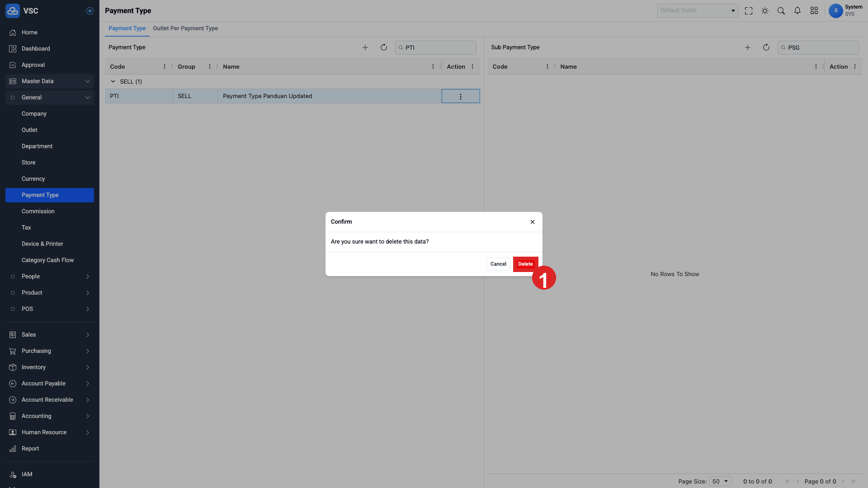Open Group column menu icon
Screen dimensions: 868x488
click(210, 66)
